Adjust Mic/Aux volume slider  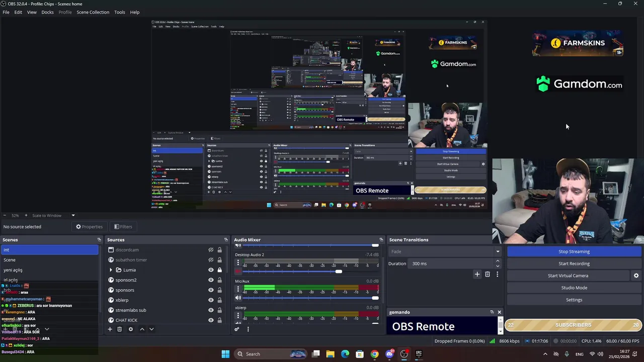pos(375,298)
